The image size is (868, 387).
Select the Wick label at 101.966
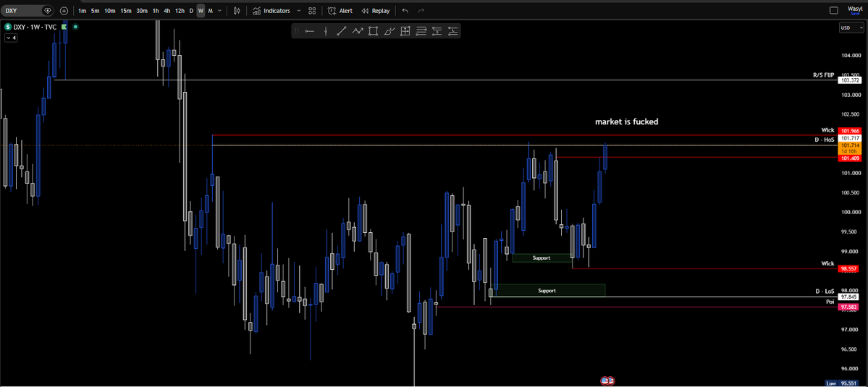827,130
